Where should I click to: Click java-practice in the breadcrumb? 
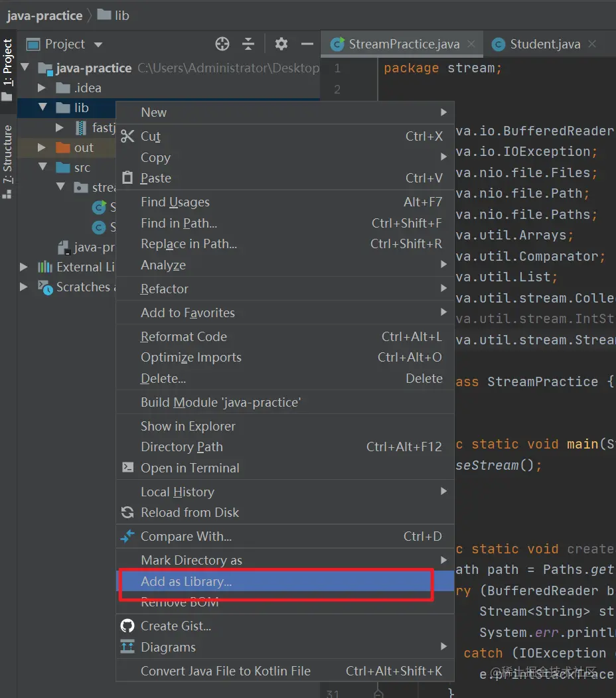click(x=44, y=15)
